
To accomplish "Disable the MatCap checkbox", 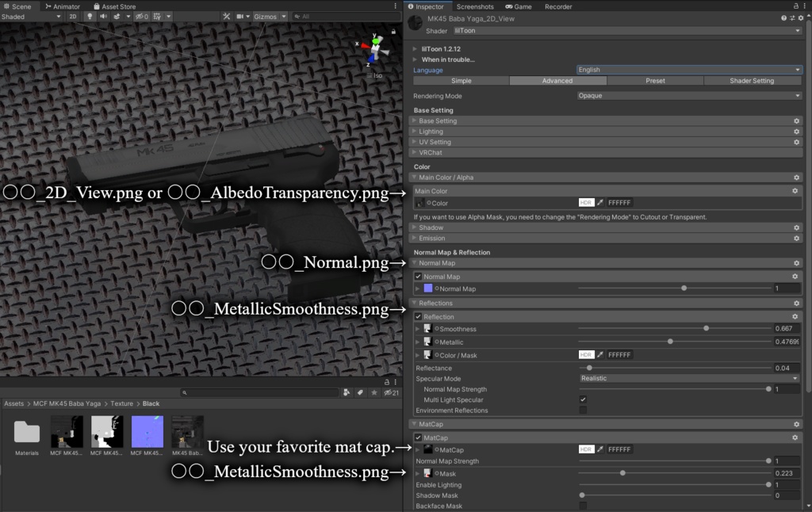I will click(419, 437).
